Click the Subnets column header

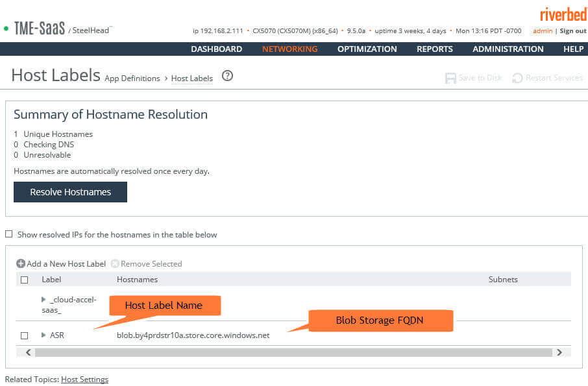click(x=503, y=280)
